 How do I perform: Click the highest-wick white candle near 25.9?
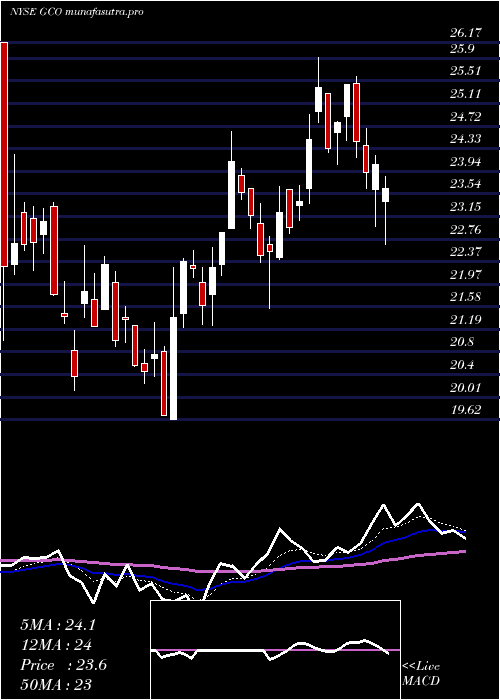[x=318, y=99]
